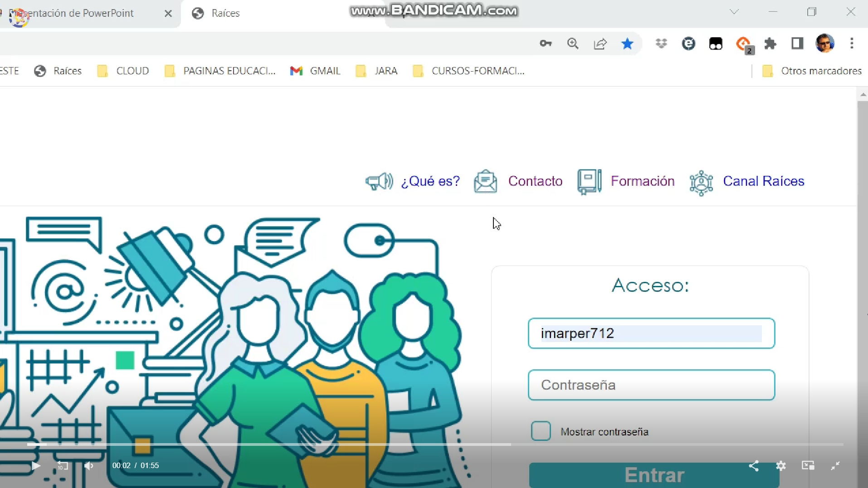
Task: Open the Chrome profile avatar
Action: (x=824, y=43)
